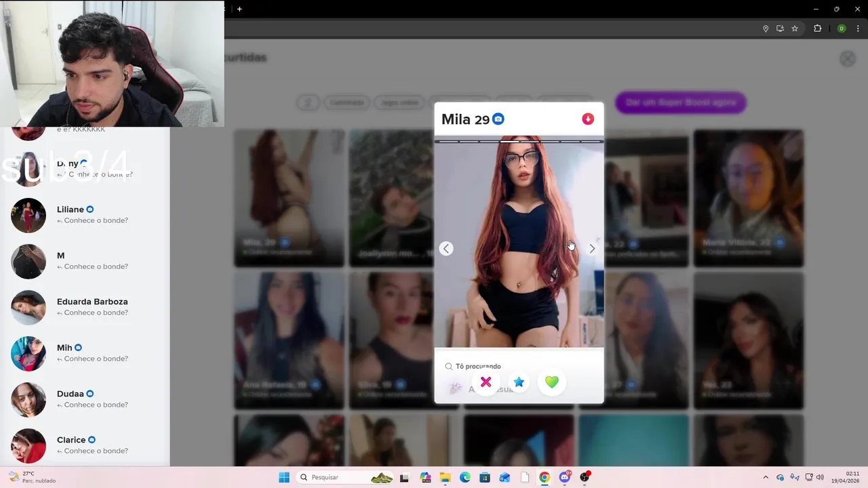Open the conversation with Clarice
Viewport: 868px width, 488px height.
pos(85,445)
